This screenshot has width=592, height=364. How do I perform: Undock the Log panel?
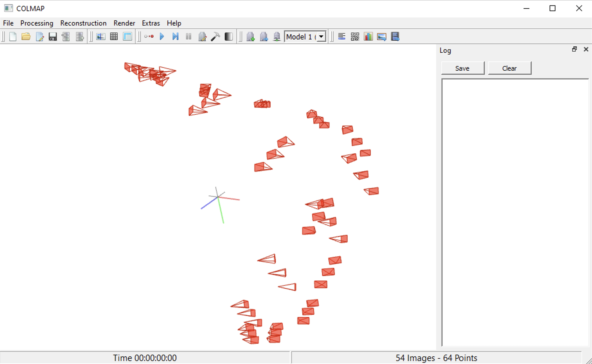point(574,49)
